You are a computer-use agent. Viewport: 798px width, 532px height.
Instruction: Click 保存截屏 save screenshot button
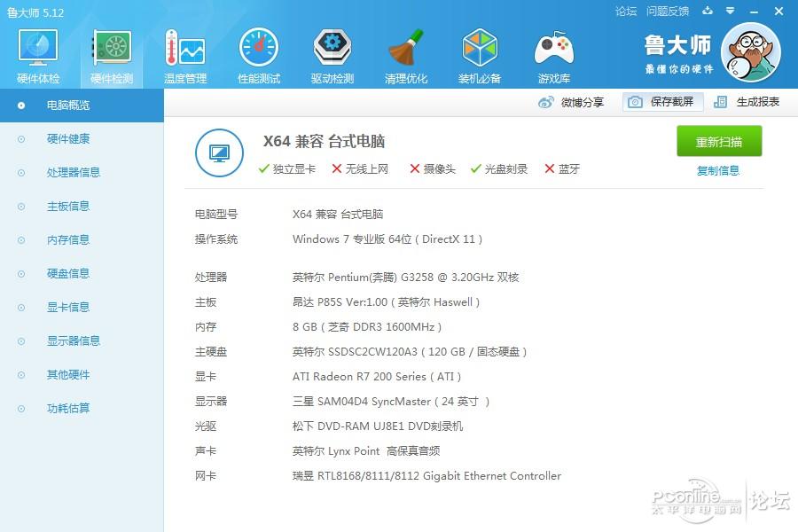663,102
